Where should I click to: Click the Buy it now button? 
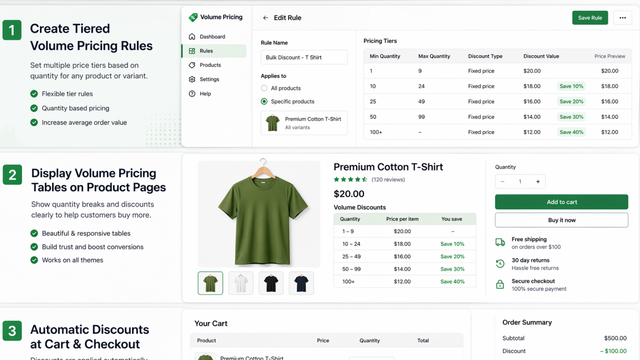click(561, 220)
